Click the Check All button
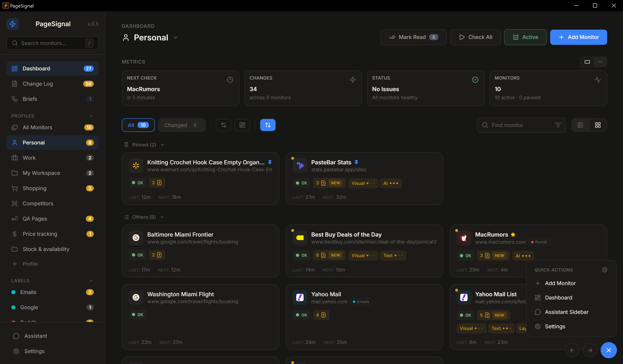The height and width of the screenshot is (364, 623). [475, 37]
